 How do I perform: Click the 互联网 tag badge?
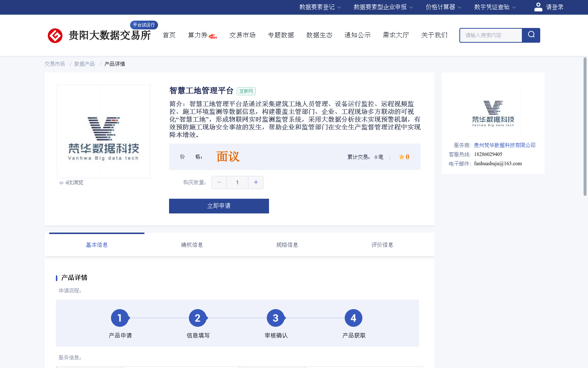[246, 91]
